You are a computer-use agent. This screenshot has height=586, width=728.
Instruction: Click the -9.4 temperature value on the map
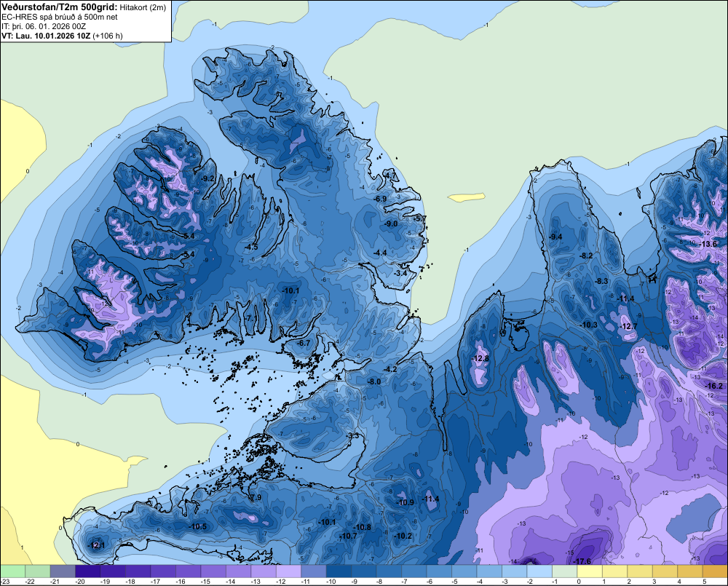555,237
